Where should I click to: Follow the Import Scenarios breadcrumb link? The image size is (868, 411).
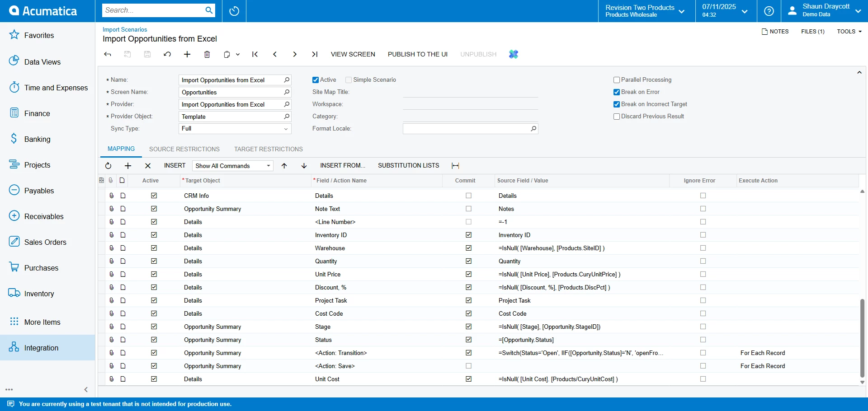coord(125,30)
